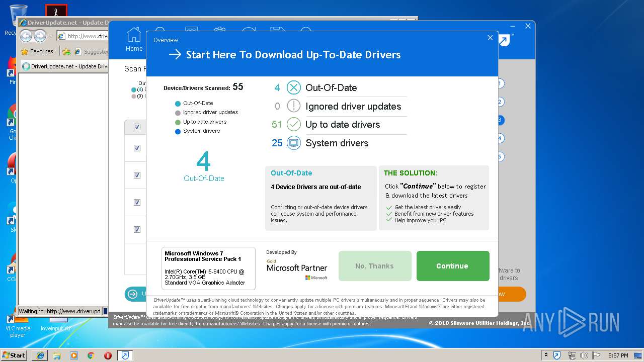Toggle the fourth driver row checkbox
Viewport: 644px width, 362px height.
pyautogui.click(x=137, y=229)
